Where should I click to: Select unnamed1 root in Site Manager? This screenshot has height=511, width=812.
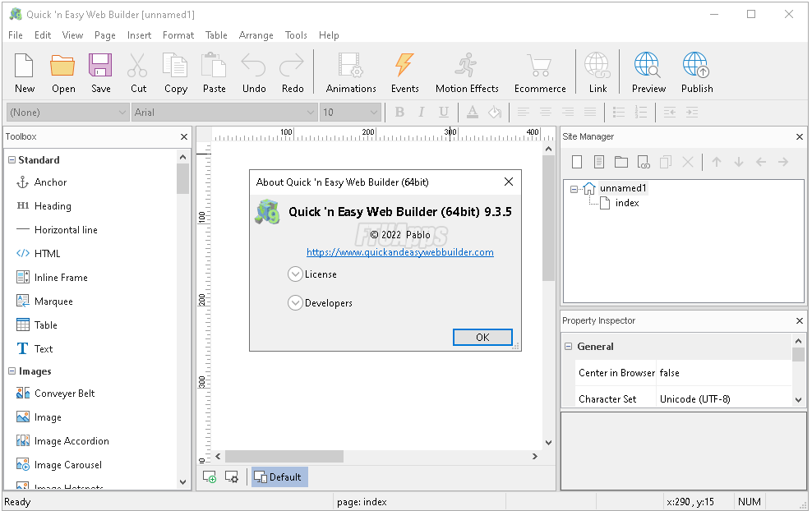pos(622,188)
